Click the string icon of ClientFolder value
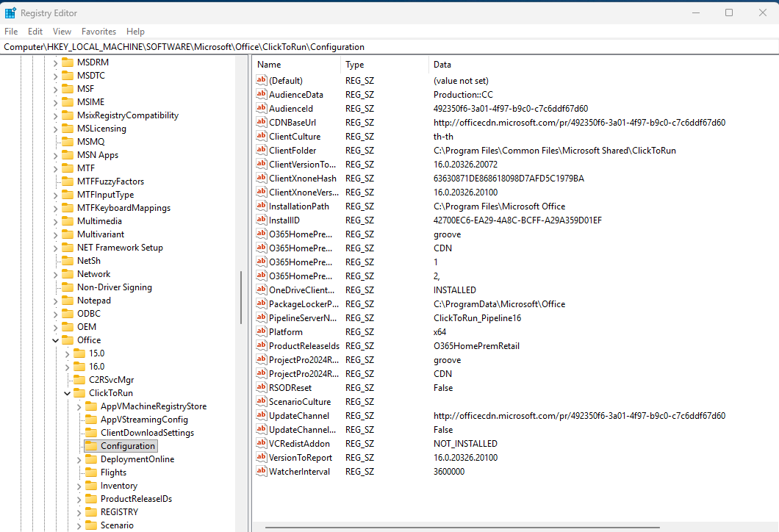 coord(262,149)
